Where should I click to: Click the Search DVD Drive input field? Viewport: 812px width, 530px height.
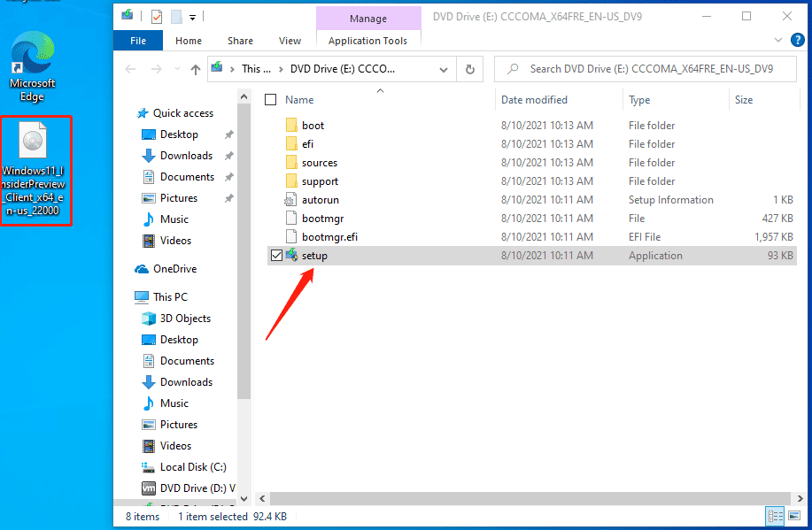651,69
